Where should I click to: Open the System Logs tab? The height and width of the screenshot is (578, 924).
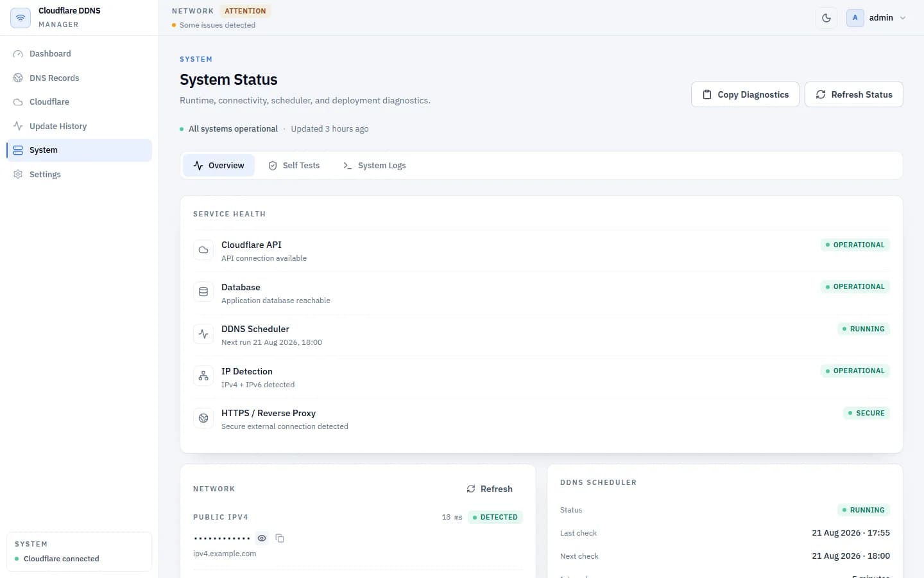[375, 166]
